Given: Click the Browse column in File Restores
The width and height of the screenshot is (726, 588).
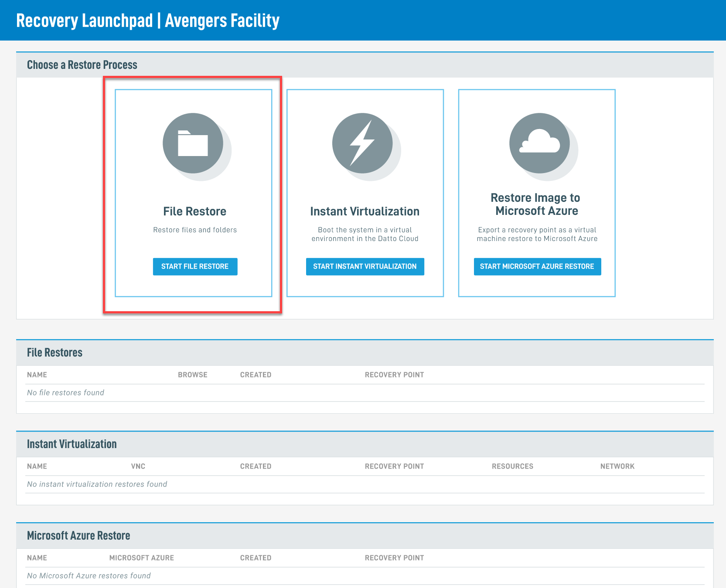Looking at the screenshot, I should tap(192, 375).
